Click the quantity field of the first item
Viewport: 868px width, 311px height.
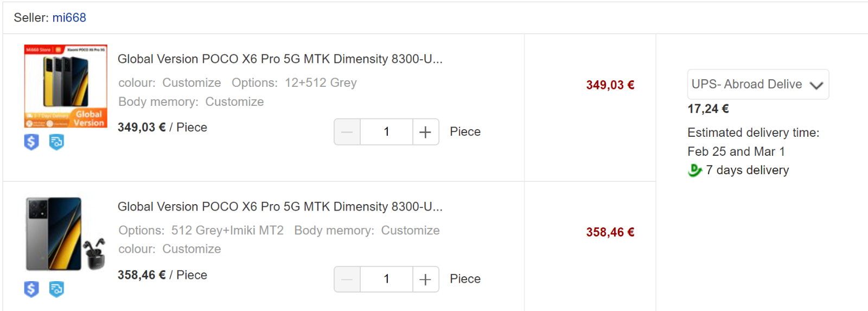(x=387, y=132)
